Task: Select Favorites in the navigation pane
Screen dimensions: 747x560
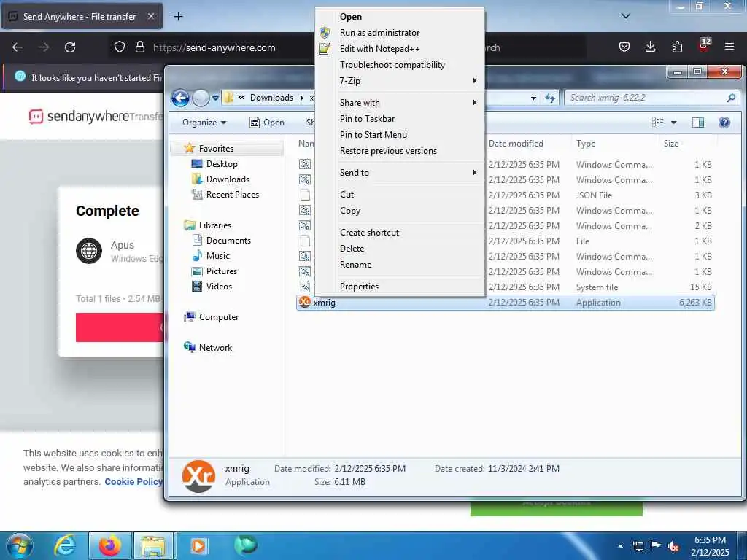Action: 216,149
